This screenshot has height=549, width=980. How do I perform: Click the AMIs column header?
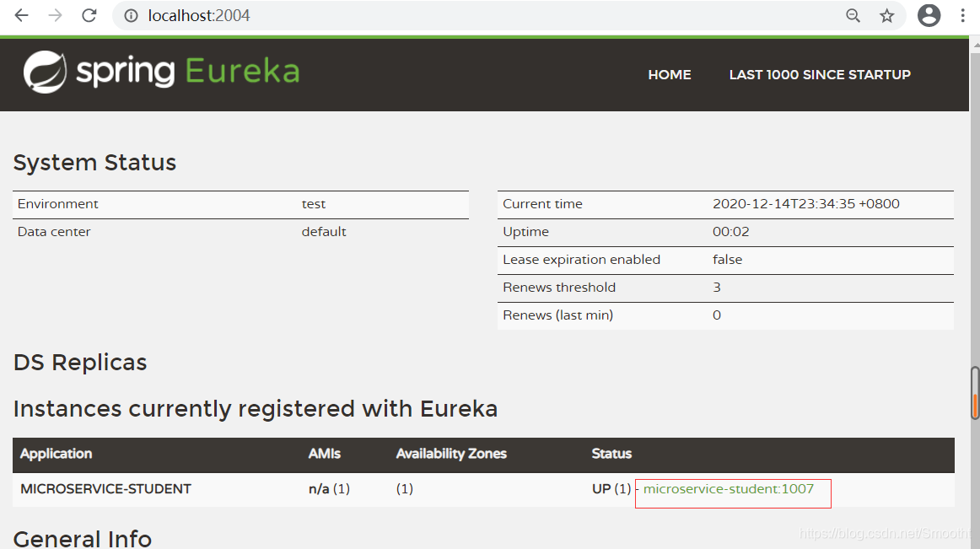[325, 454]
